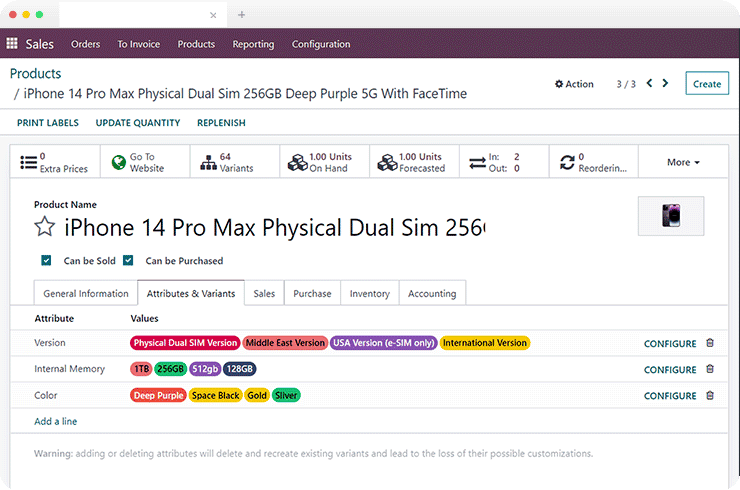The height and width of the screenshot is (490, 740).
Task: Delete the Version attribute row trash icon
Action: click(710, 343)
